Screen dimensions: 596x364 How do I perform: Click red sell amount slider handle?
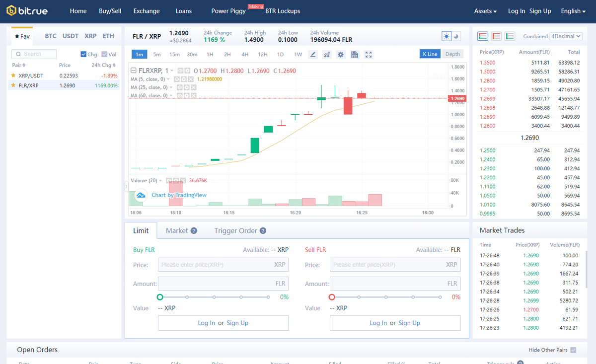coord(332,297)
